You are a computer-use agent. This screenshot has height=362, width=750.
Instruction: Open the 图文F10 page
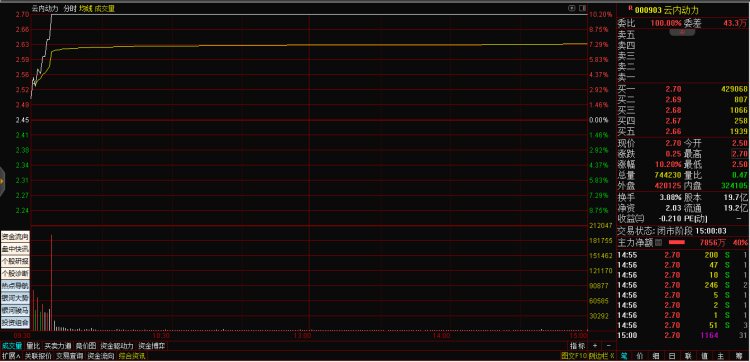coord(574,356)
